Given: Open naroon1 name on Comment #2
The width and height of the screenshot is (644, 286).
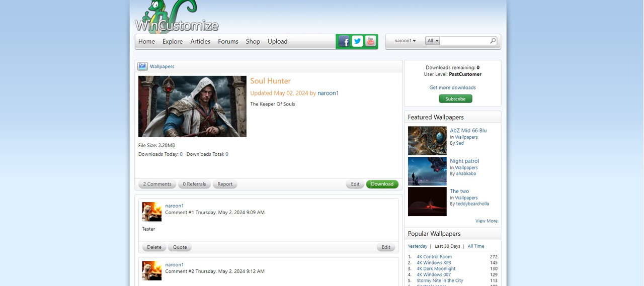Looking at the screenshot, I should pos(175,264).
